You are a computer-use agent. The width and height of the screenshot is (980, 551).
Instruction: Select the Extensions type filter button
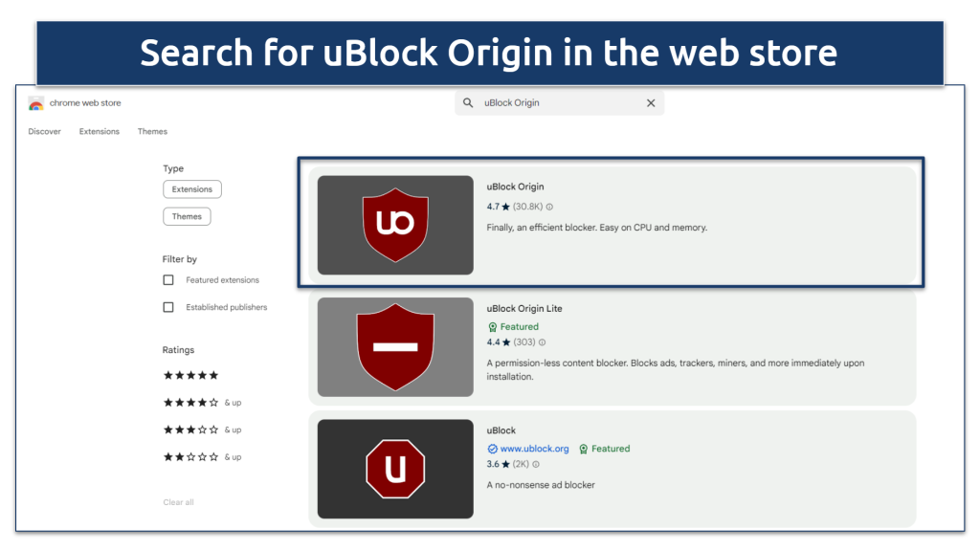(x=192, y=189)
